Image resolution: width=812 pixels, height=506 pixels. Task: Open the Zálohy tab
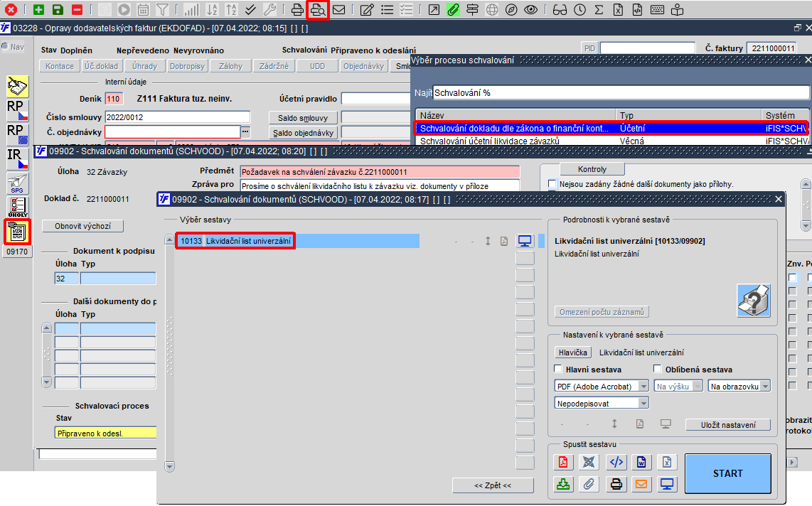click(x=230, y=66)
